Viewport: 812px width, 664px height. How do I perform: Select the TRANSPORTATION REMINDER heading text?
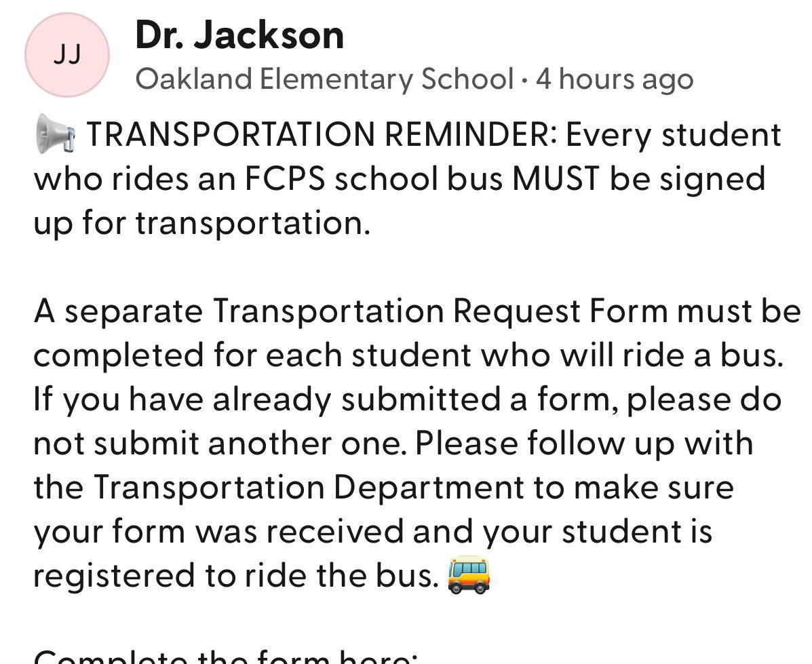pos(322,134)
